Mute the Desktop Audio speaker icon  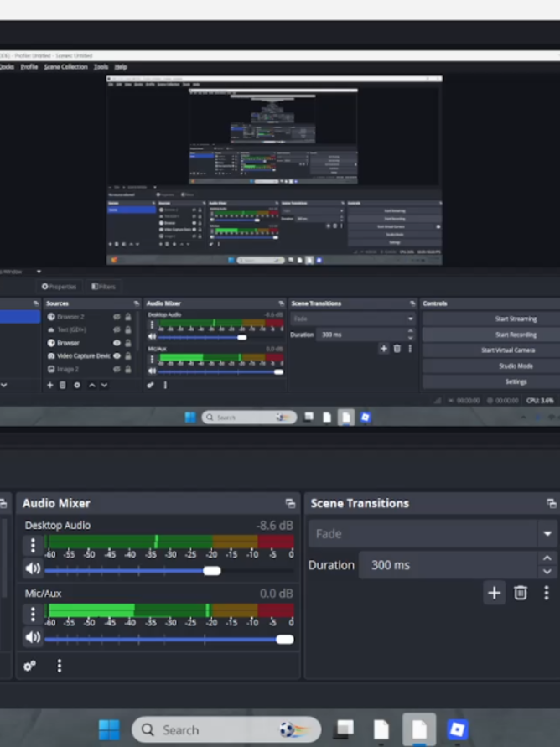tap(33, 568)
